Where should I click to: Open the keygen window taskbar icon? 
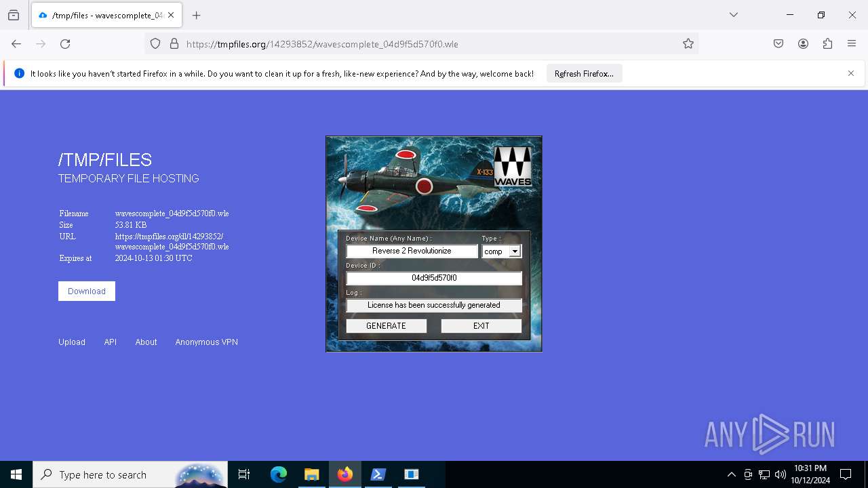click(412, 474)
